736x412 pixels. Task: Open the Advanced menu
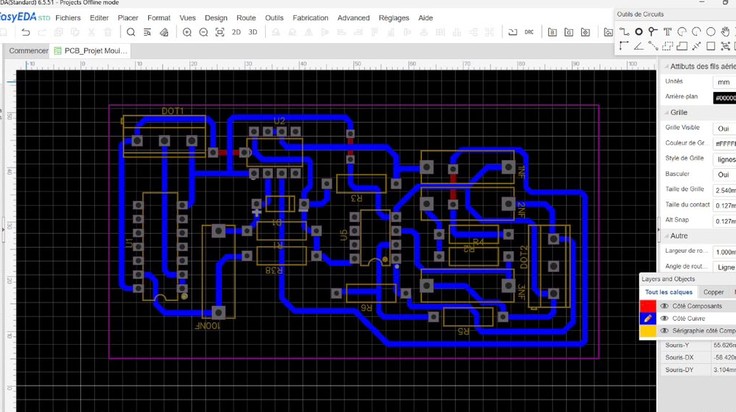click(353, 18)
